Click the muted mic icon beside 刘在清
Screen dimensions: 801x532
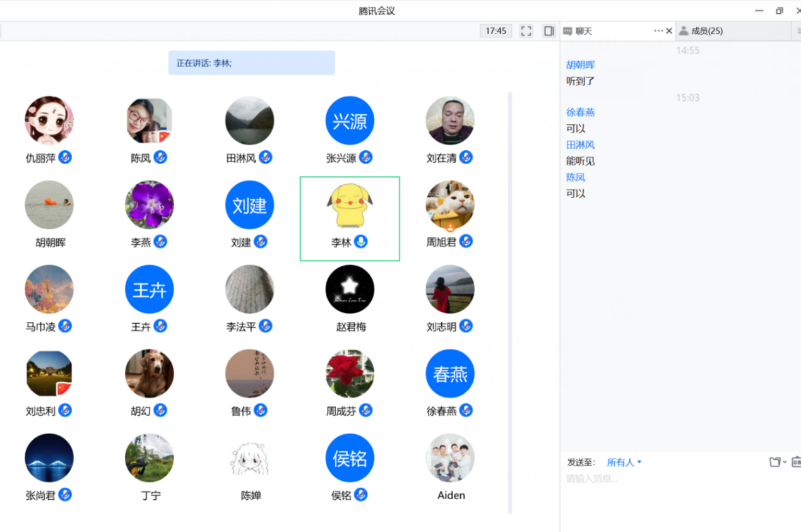pyautogui.click(x=466, y=157)
